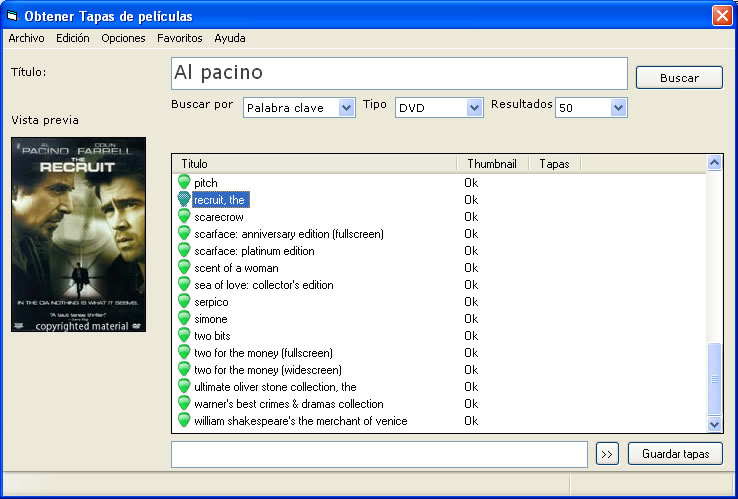
Task: Click The Recruit cover preview thumbnail
Action: coord(78,234)
